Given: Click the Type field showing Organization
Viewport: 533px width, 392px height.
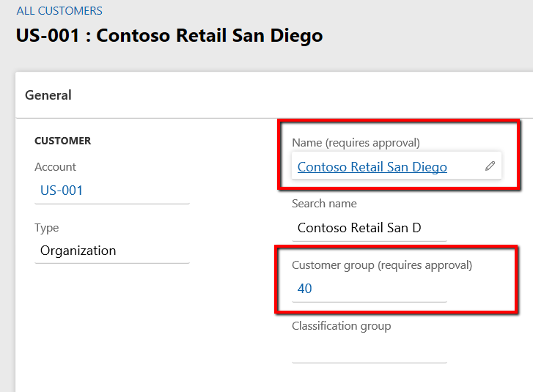Looking at the screenshot, I should [x=112, y=251].
